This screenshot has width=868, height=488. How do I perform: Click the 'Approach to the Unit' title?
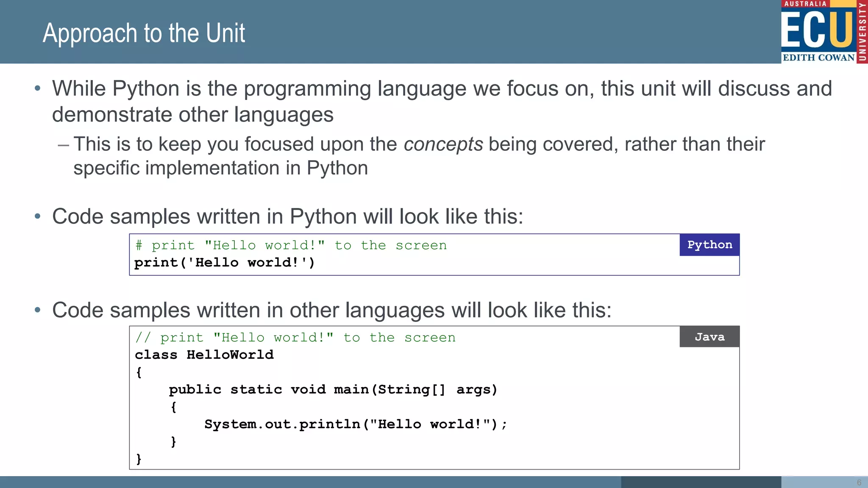(x=144, y=33)
